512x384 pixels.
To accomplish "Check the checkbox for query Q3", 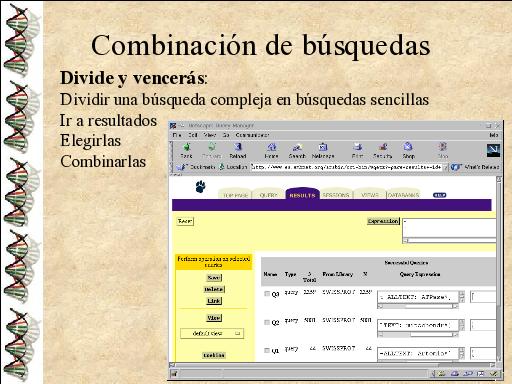I will pos(267,294).
